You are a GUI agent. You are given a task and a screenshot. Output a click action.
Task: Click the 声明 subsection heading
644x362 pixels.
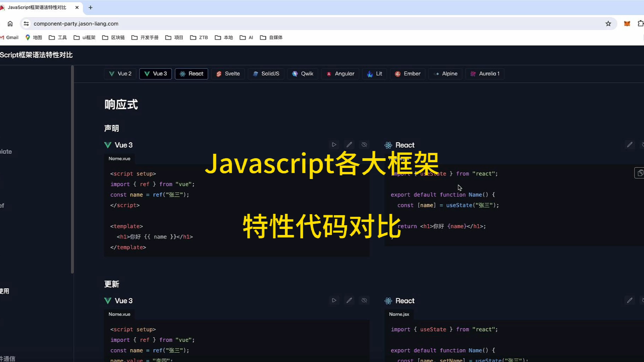click(112, 128)
